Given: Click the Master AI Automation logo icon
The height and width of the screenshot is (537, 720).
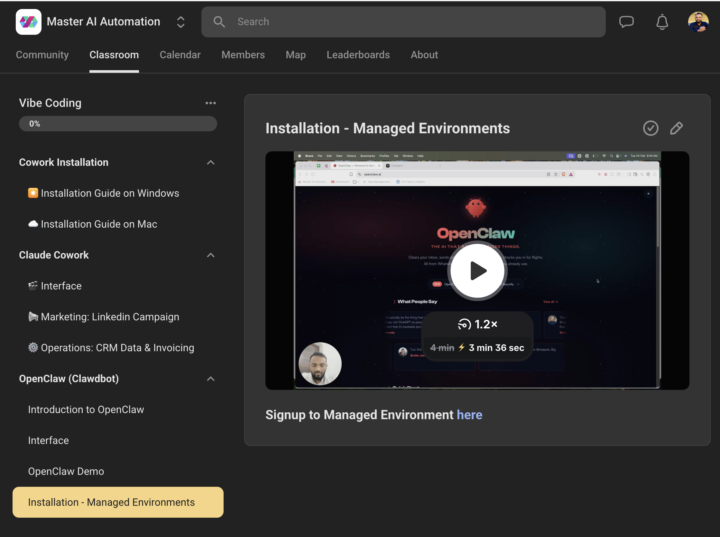Looking at the screenshot, I should (x=28, y=22).
